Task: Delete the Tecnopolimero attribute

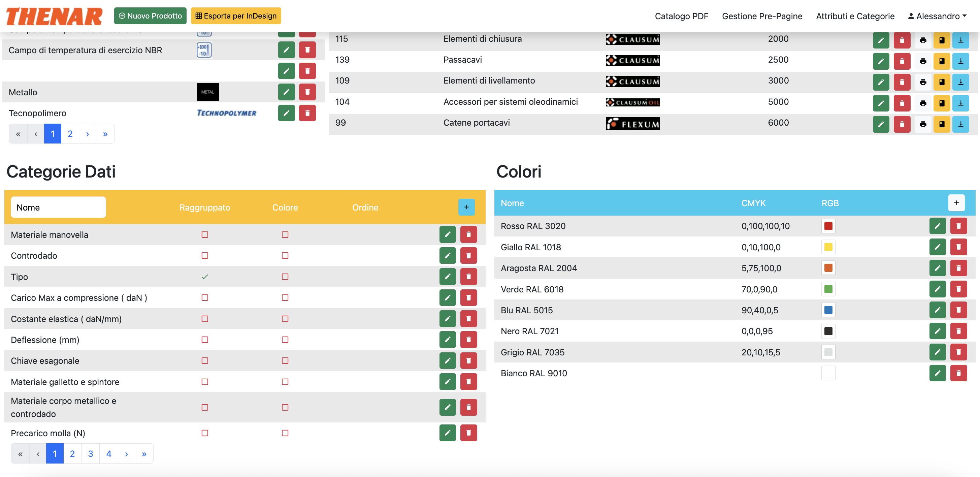Action: [307, 113]
